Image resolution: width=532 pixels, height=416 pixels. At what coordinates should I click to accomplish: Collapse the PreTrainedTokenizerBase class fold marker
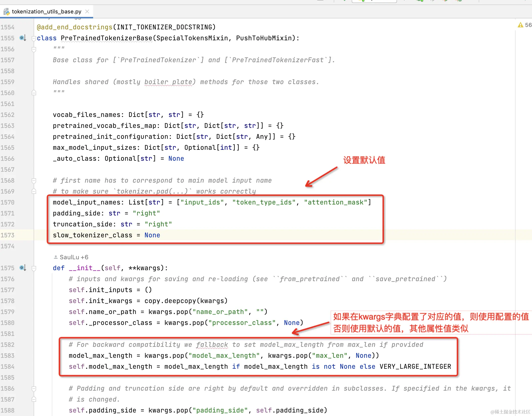click(x=34, y=38)
